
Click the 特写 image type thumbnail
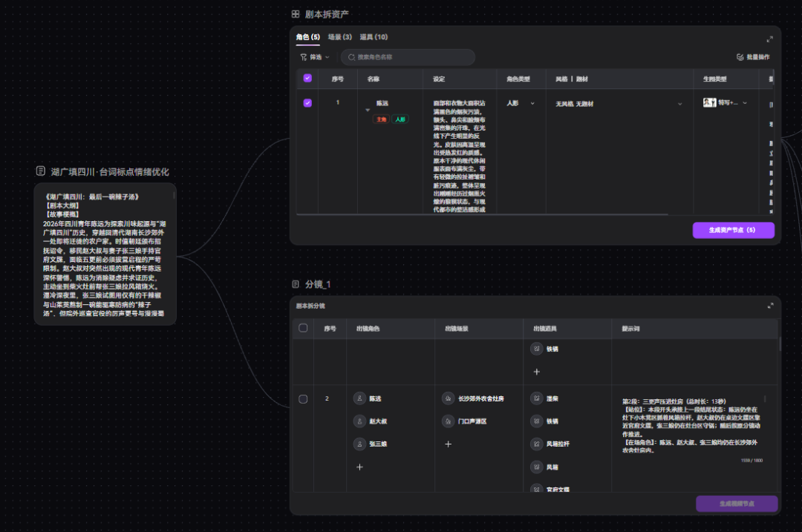[x=709, y=102]
